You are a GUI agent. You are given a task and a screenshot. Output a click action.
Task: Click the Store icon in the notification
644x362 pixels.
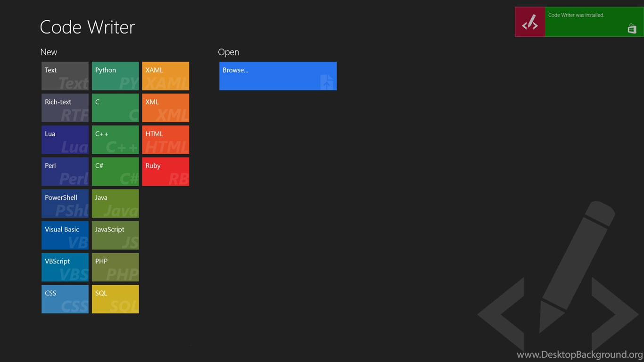click(632, 29)
